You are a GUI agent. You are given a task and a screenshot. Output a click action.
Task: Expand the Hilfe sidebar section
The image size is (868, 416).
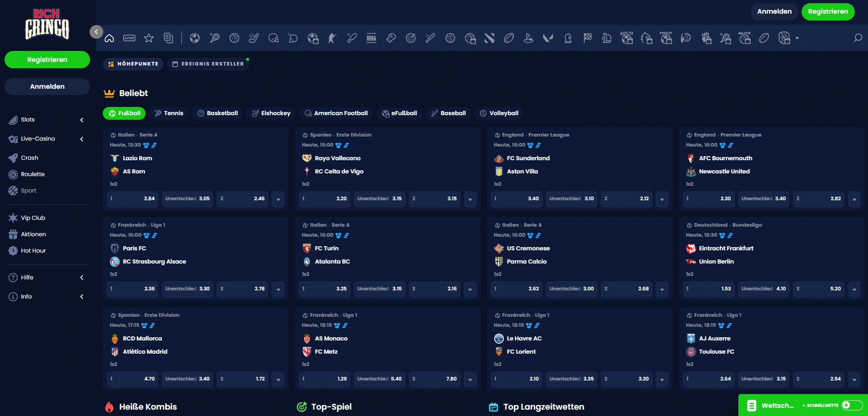pos(82,278)
